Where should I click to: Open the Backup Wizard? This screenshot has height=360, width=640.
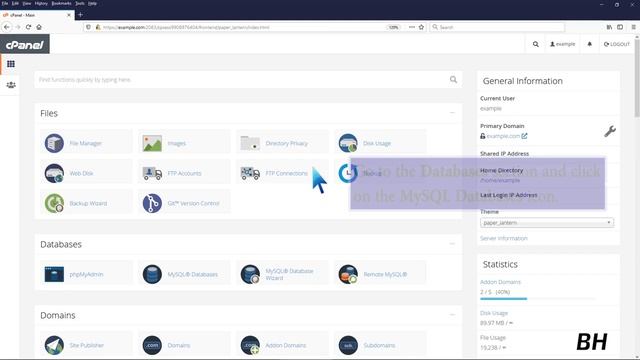pyautogui.click(x=54, y=203)
